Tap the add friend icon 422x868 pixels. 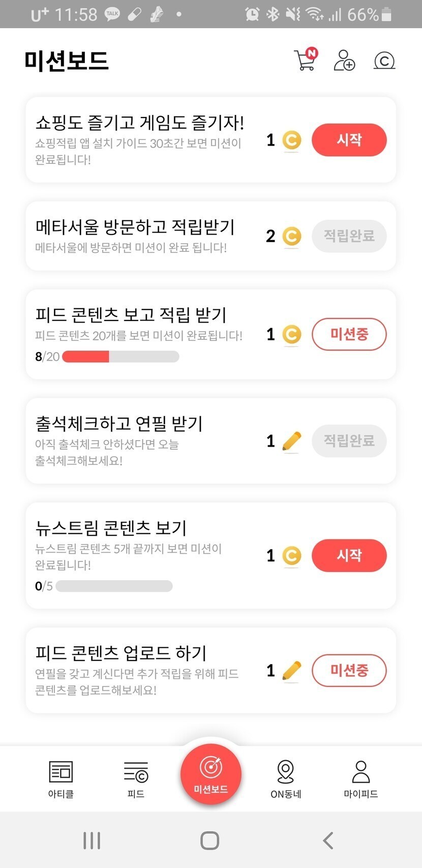click(x=344, y=61)
